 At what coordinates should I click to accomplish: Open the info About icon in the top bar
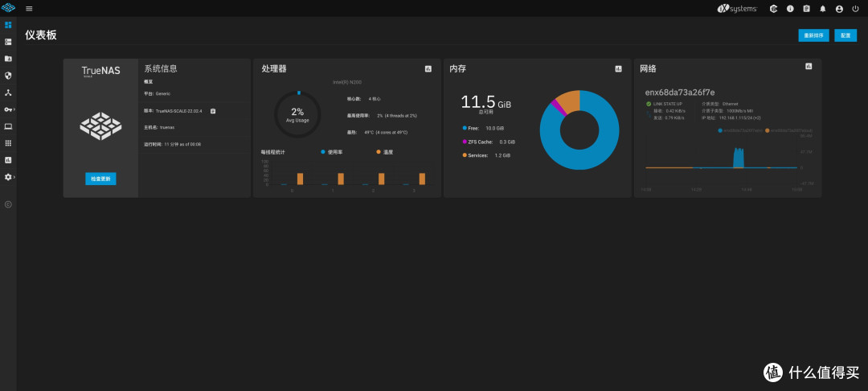(x=790, y=9)
